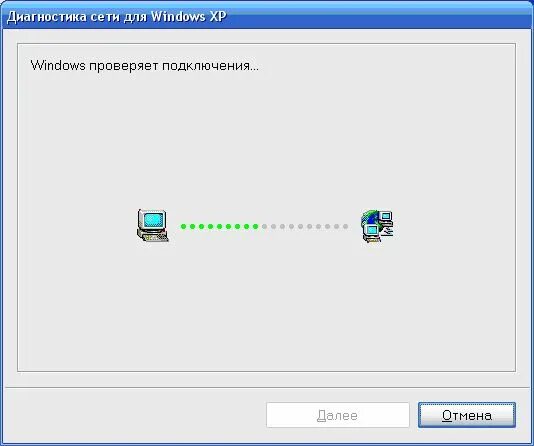Click the blank footer area left of Далее

click(x=136, y=415)
